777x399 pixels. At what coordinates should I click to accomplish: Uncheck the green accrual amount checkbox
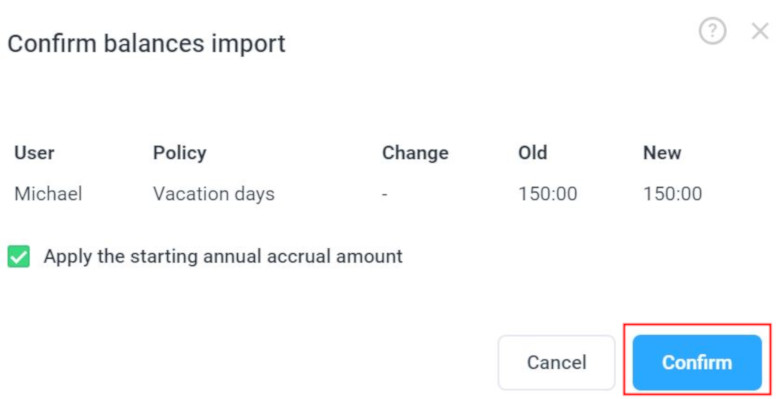[x=19, y=257]
